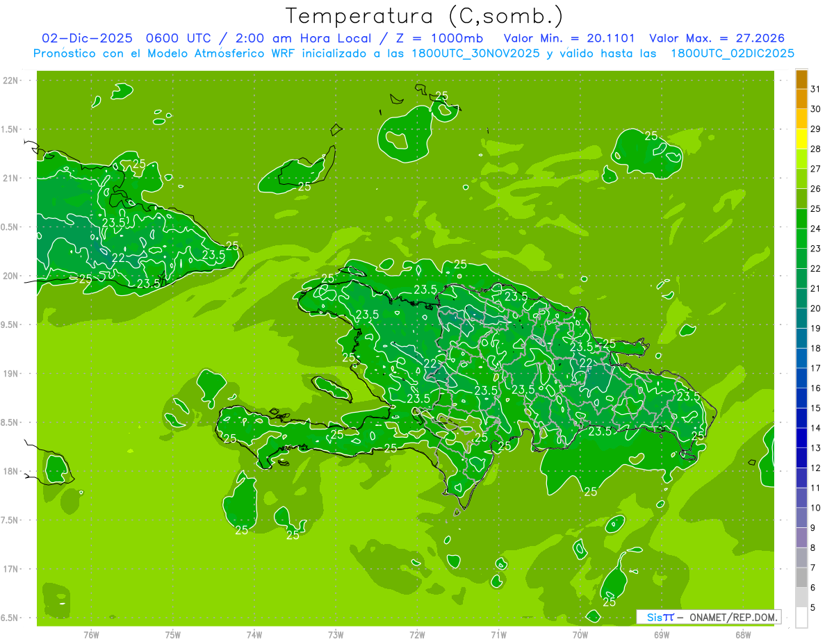Click the 76W longitude axis label
This screenshot has width=834, height=644.
click(x=91, y=634)
